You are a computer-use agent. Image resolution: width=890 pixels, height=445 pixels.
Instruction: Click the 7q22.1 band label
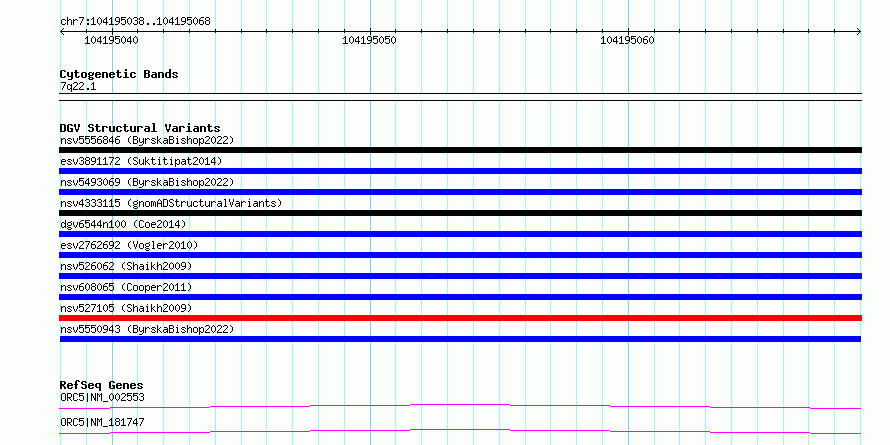pyautogui.click(x=78, y=87)
